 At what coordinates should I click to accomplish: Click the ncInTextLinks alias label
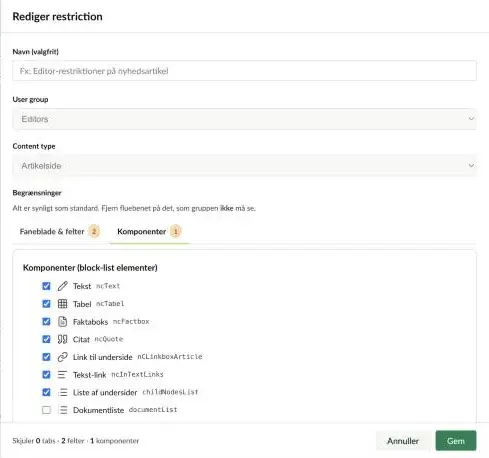pos(137,374)
